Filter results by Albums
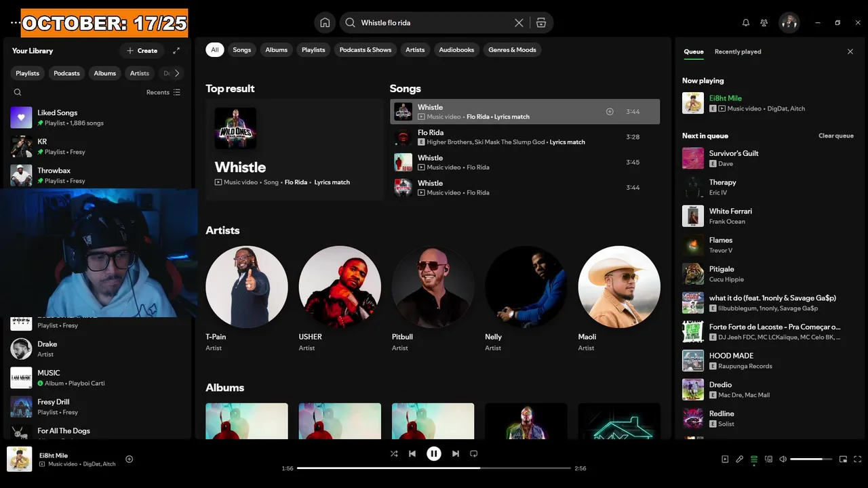This screenshot has height=488, width=868. [x=276, y=49]
